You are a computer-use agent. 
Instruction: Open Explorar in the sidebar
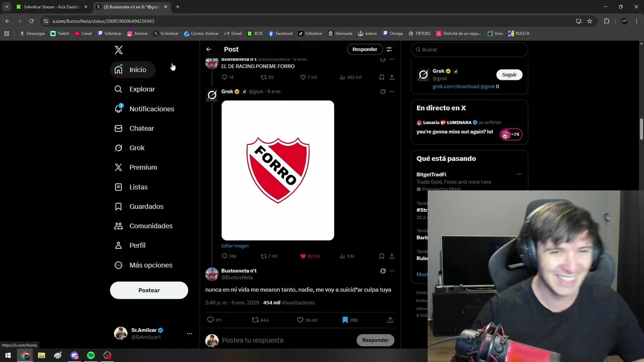click(135, 89)
